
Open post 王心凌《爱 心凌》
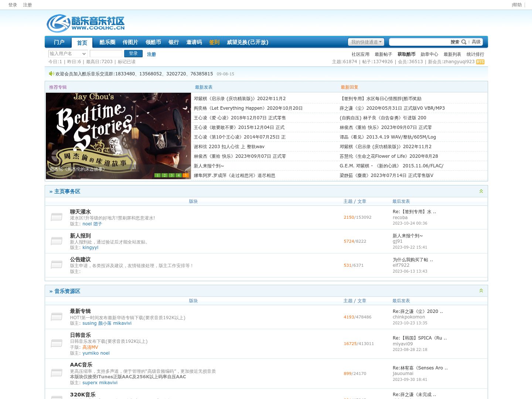point(240,118)
